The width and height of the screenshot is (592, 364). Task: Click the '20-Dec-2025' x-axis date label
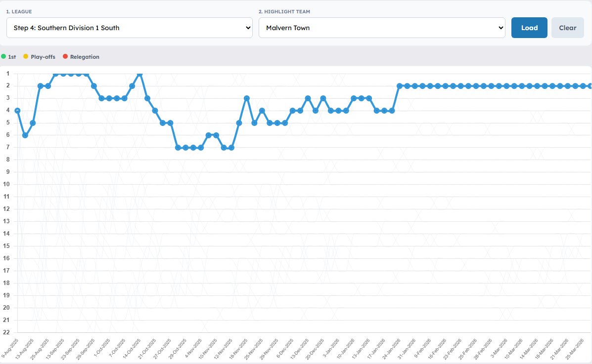(315, 349)
